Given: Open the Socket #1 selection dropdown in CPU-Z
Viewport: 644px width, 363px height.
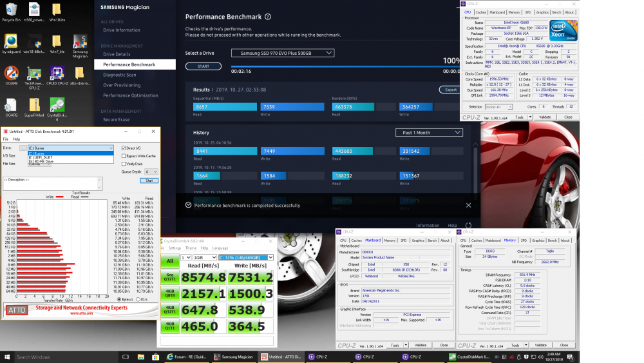Looking at the screenshot, I should tap(498, 107).
